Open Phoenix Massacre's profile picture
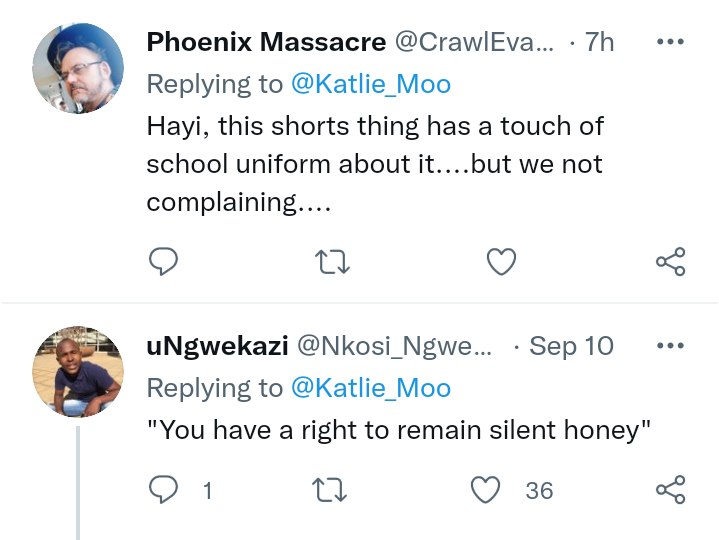The height and width of the screenshot is (540, 719). tap(79, 69)
